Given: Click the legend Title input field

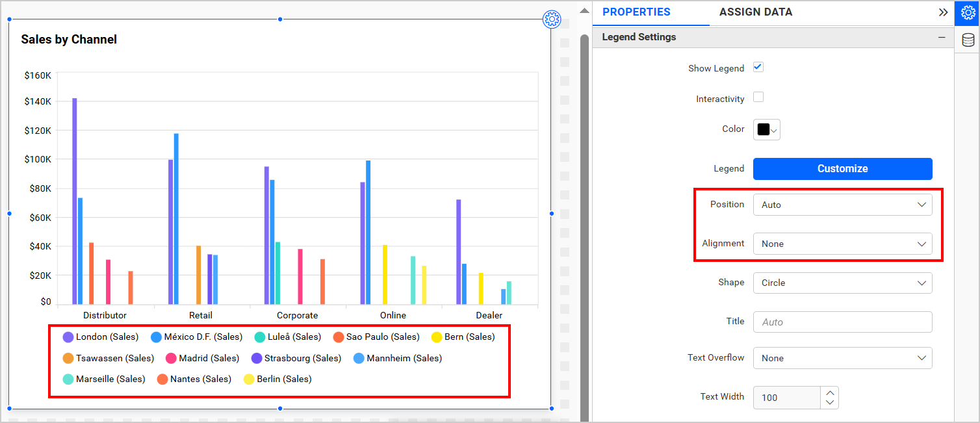Looking at the screenshot, I should tap(842, 322).
